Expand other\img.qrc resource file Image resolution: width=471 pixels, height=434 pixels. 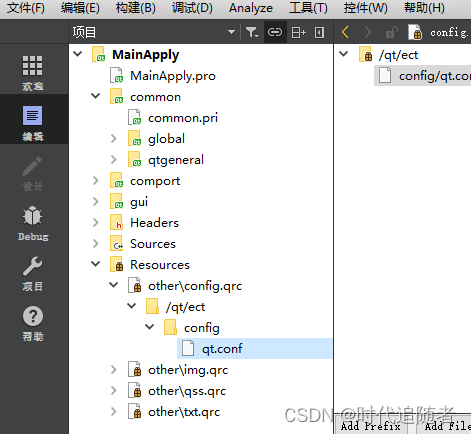pos(114,370)
